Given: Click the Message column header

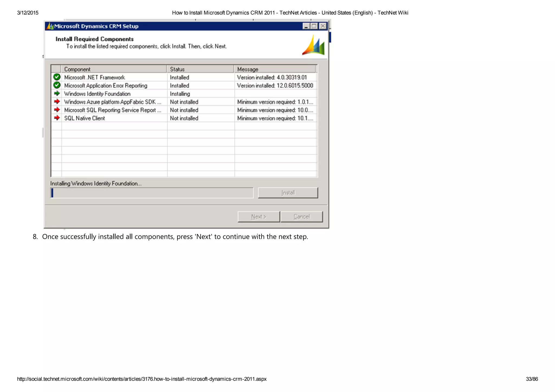Looking at the screenshot, I should 275,69.
